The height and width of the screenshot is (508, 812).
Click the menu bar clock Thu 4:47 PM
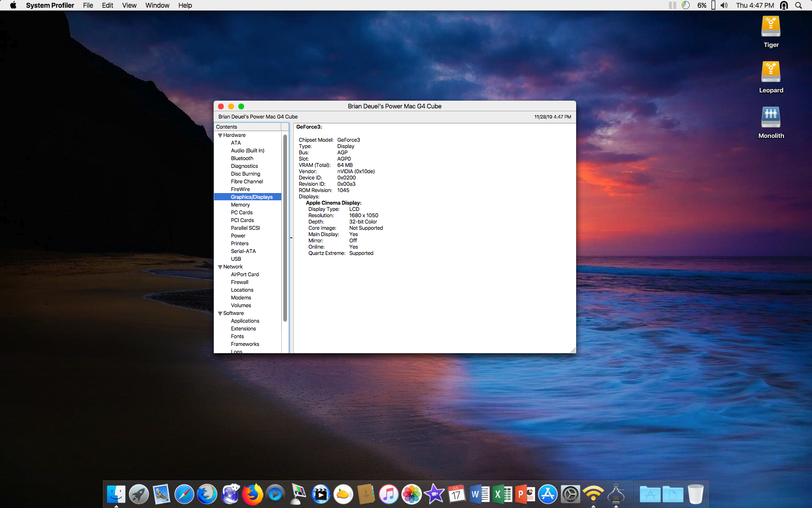tap(754, 5)
